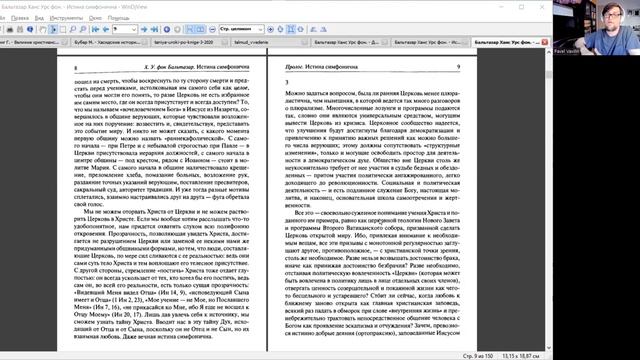Minimize the WinDjView window
This screenshot has width=640, height=360.
coord(501,7)
